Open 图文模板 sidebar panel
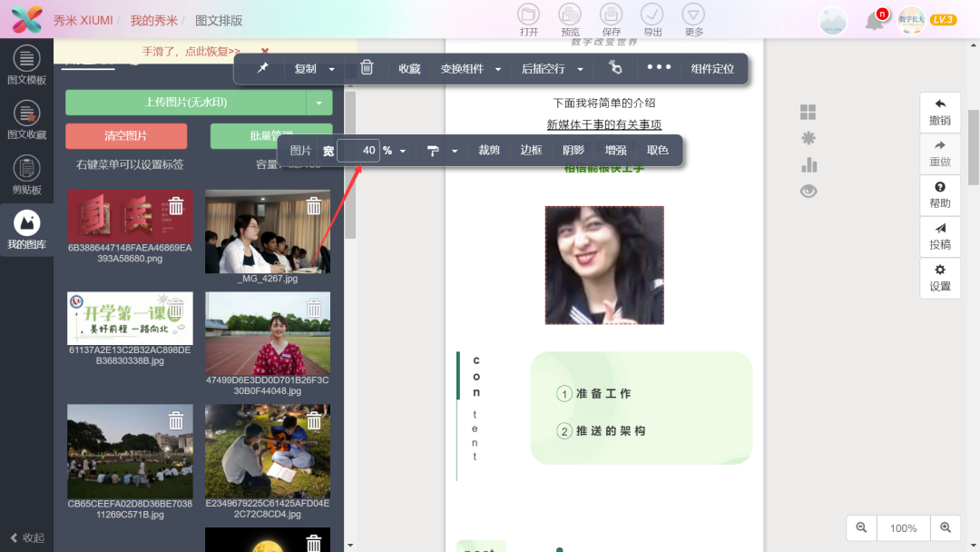The height and width of the screenshot is (552, 980). click(x=26, y=65)
